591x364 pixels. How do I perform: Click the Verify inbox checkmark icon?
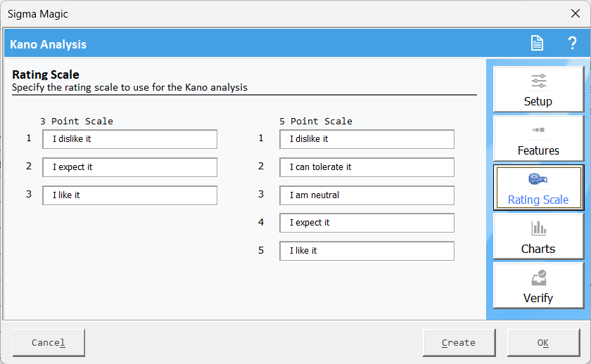tap(538, 278)
